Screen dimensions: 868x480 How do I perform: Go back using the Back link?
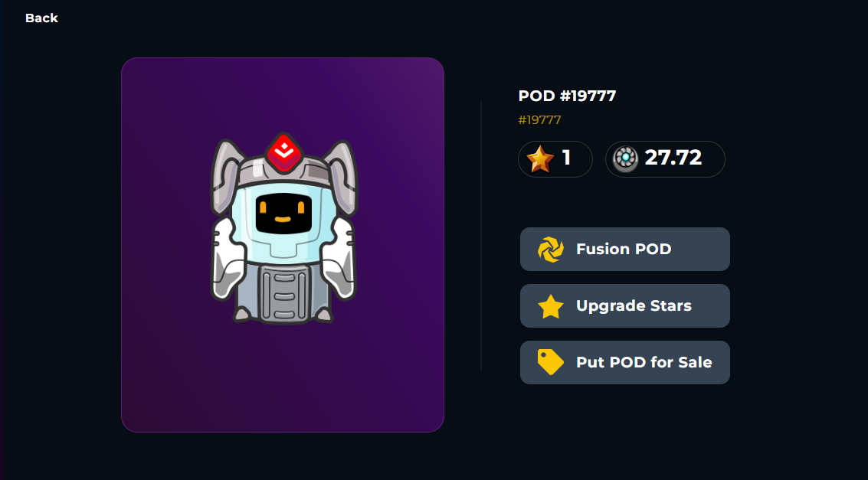point(41,18)
